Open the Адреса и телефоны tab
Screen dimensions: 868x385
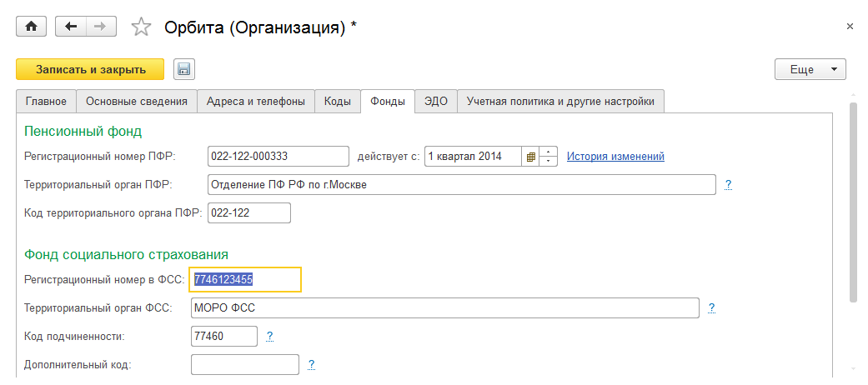pos(256,101)
